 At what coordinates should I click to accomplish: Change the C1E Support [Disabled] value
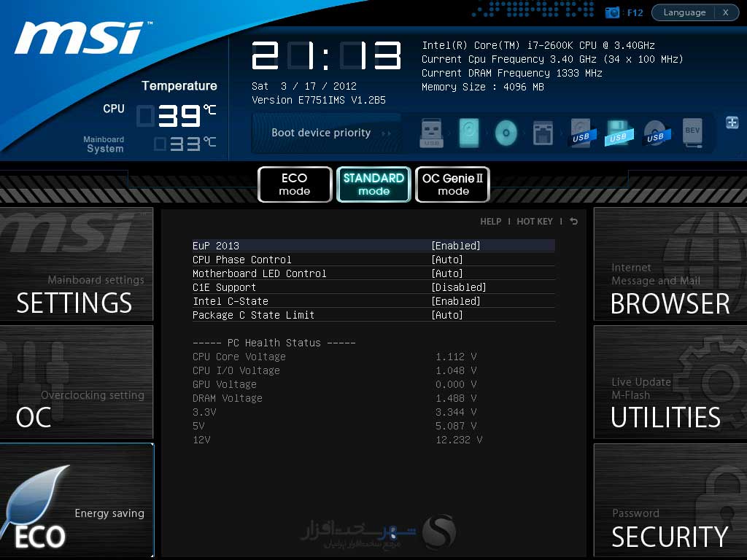tap(459, 287)
